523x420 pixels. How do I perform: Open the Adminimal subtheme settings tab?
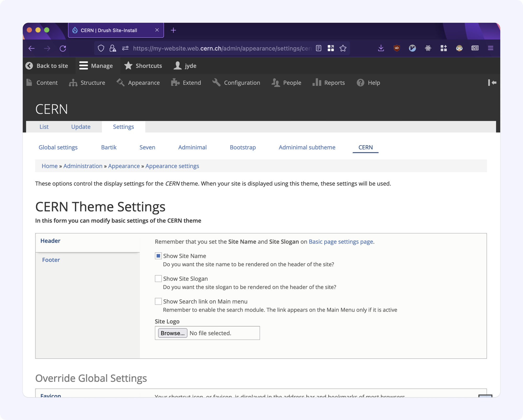307,147
